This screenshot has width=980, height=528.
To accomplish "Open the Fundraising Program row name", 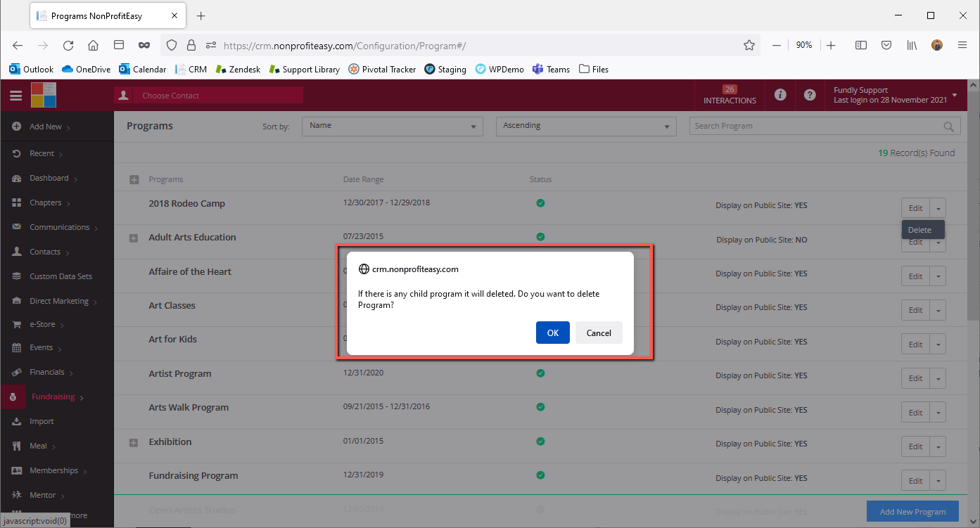I will (193, 476).
